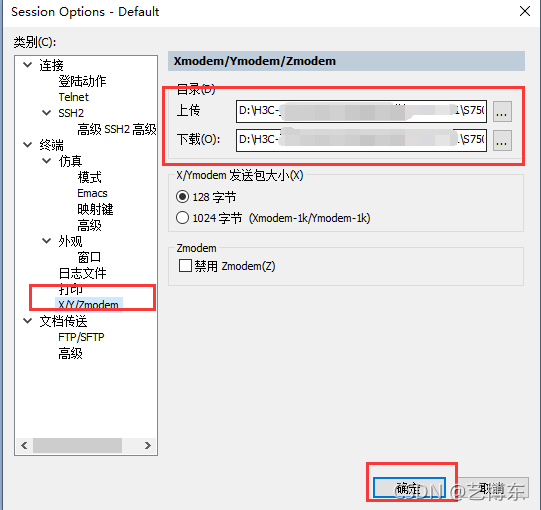This screenshot has height=510, width=541.
Task: Open 高级 under 仿真
Action: click(x=89, y=225)
